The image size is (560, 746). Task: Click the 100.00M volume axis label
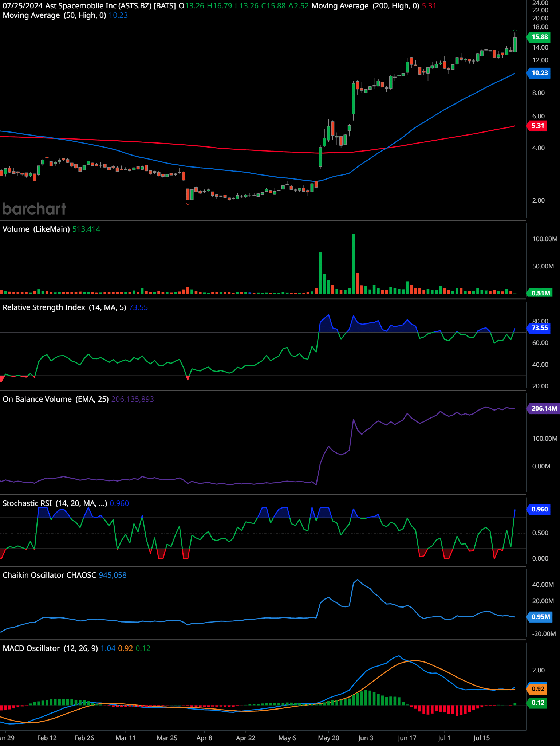(x=545, y=239)
